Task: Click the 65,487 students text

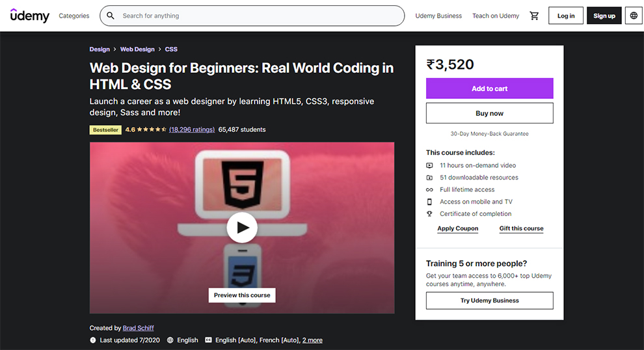Action: pos(242,129)
